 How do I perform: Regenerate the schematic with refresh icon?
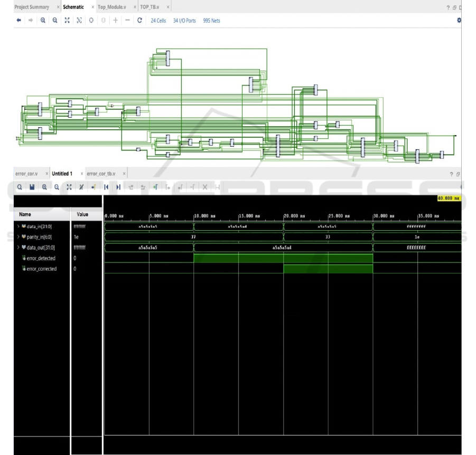[139, 21]
